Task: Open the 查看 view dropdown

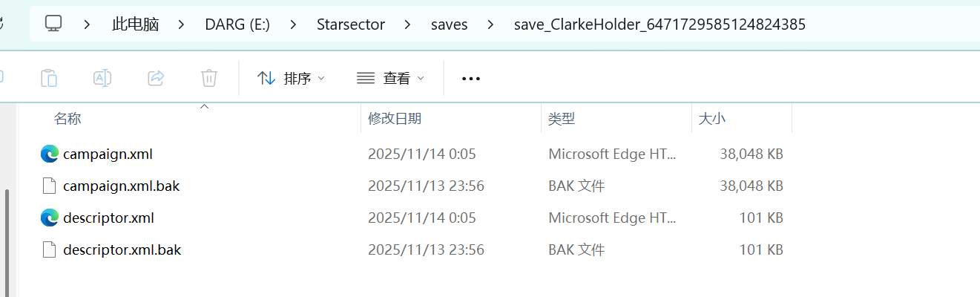Action: tap(390, 78)
